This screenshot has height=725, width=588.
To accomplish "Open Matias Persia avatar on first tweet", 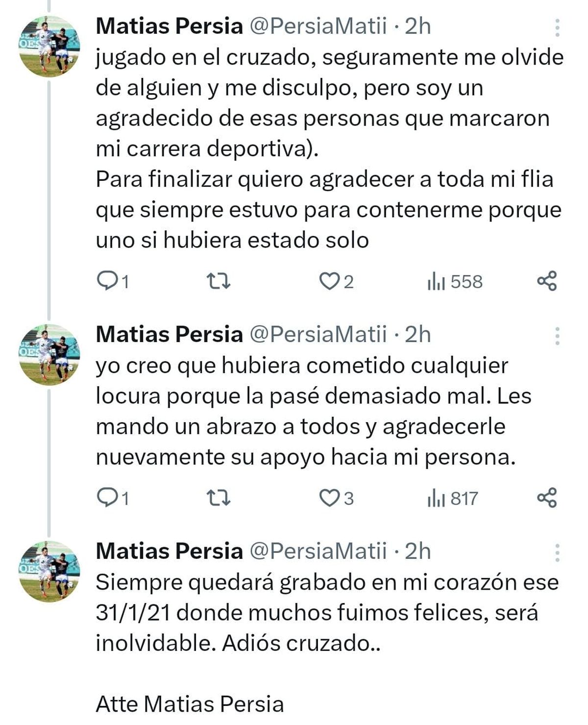I will [49, 46].
